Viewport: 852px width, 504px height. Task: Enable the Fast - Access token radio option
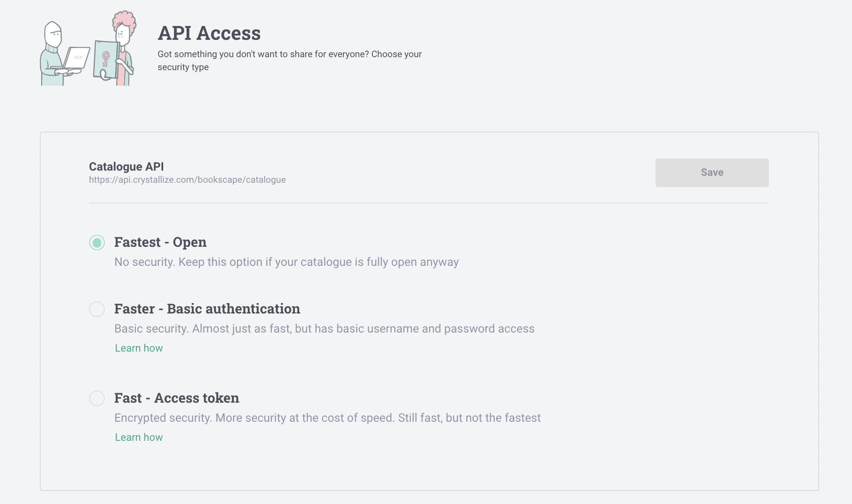coord(97,398)
